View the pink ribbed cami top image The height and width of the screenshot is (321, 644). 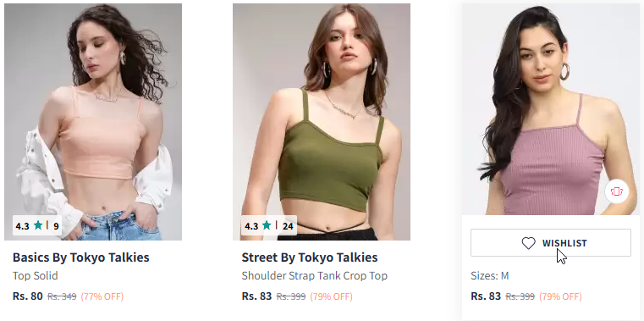(x=551, y=109)
